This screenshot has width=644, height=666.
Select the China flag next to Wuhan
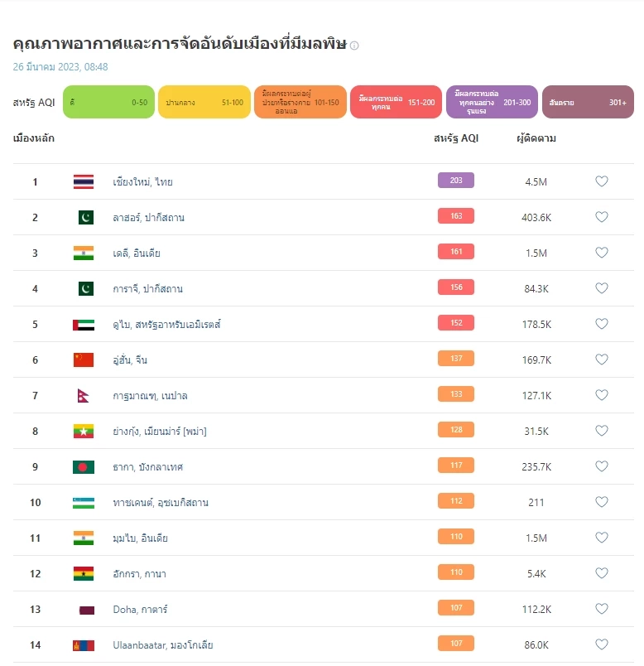[x=84, y=359]
